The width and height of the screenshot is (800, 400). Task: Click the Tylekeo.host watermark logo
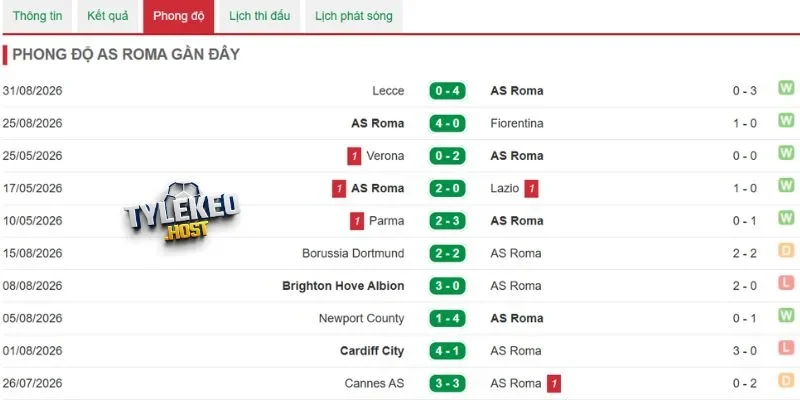click(181, 212)
